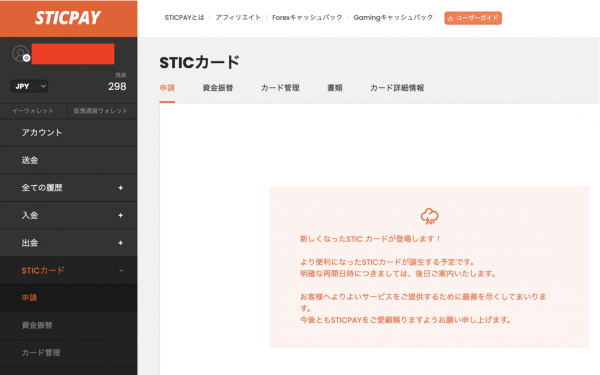
Task: Open the Gamingキャッシュバック link
Action: (393, 18)
